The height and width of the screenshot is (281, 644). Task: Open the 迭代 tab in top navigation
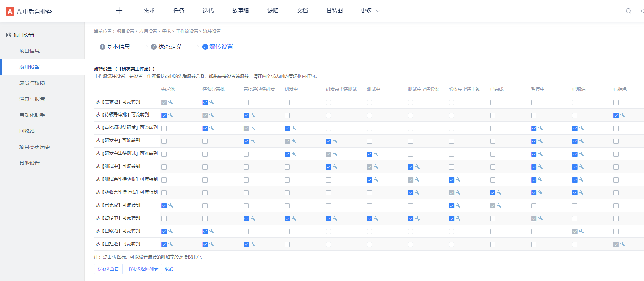click(208, 11)
